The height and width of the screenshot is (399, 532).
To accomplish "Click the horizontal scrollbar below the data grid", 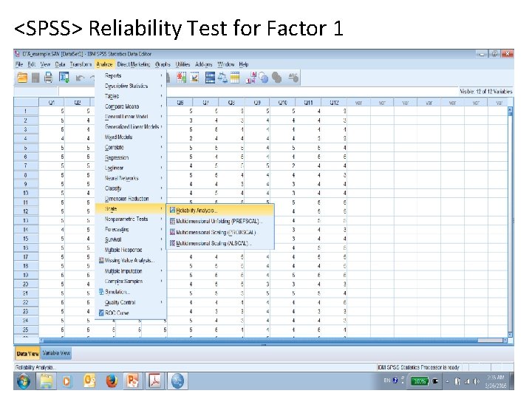I will click(x=273, y=340).
